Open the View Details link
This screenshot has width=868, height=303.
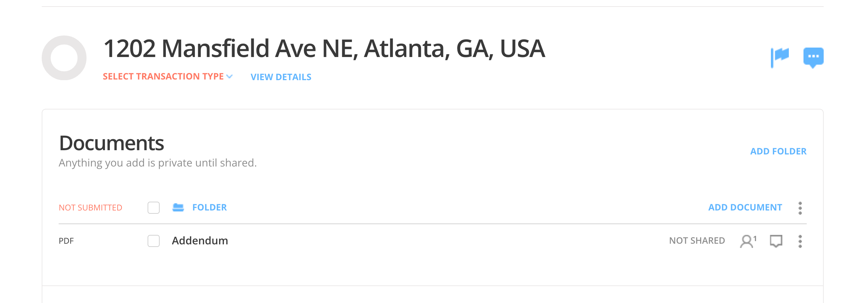[x=281, y=77]
